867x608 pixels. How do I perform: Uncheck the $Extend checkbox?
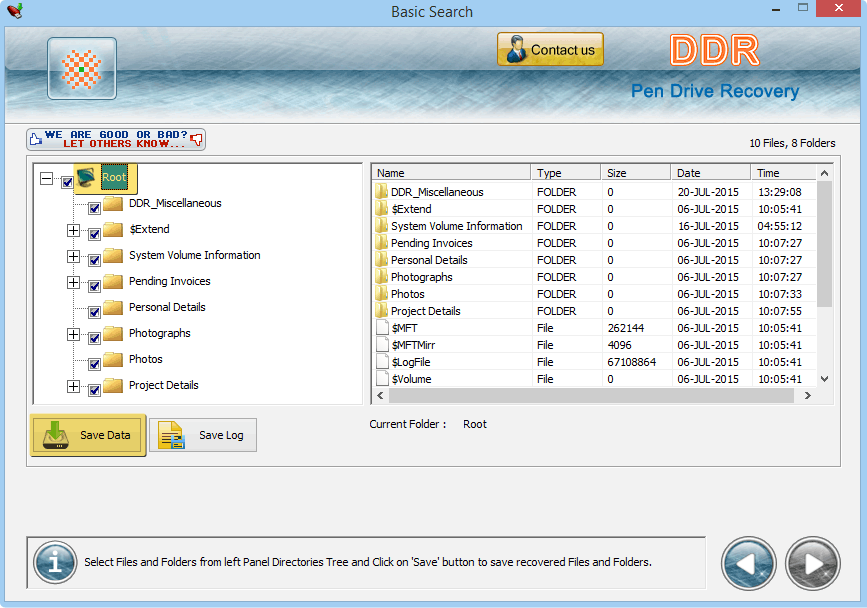tap(94, 234)
